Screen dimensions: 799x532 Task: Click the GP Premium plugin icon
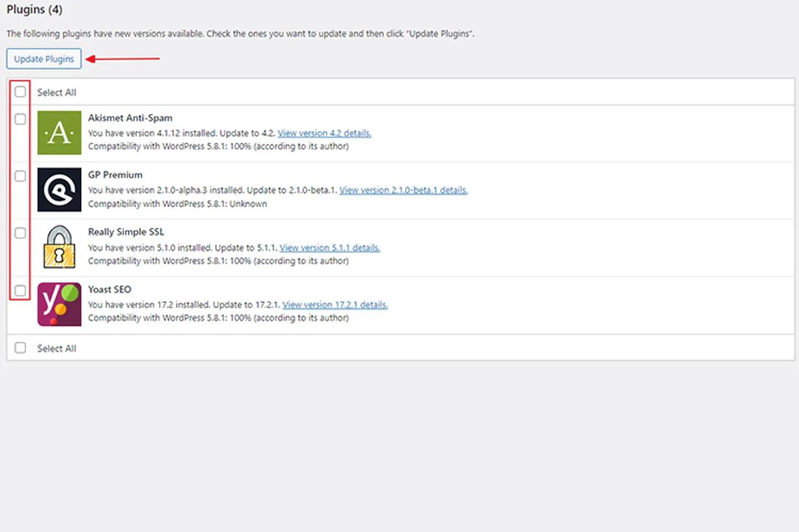[59, 190]
